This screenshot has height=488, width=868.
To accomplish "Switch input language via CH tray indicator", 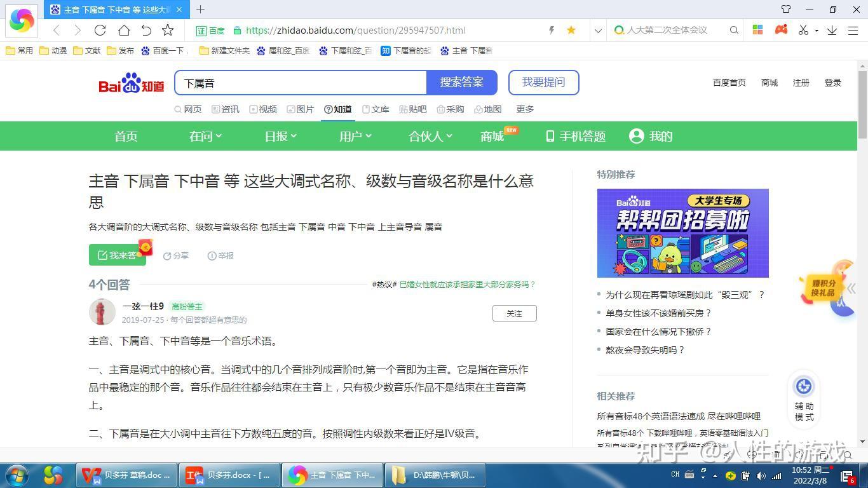I will click(x=675, y=475).
